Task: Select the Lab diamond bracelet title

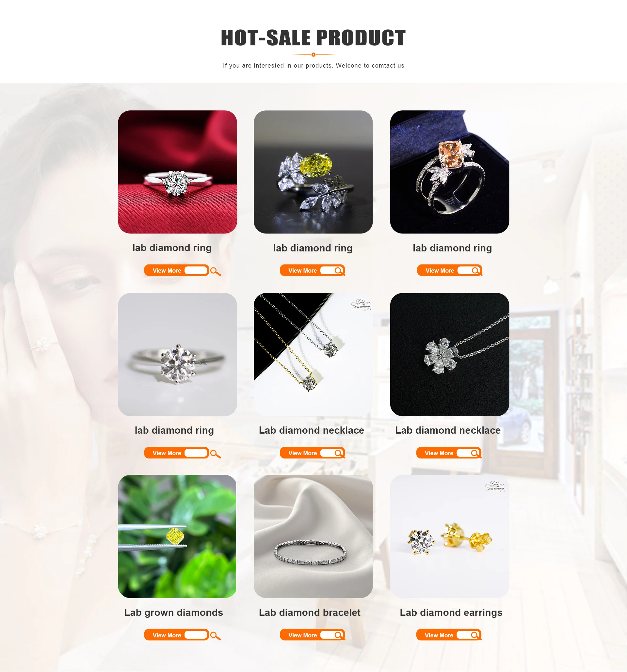Action: coord(310,613)
